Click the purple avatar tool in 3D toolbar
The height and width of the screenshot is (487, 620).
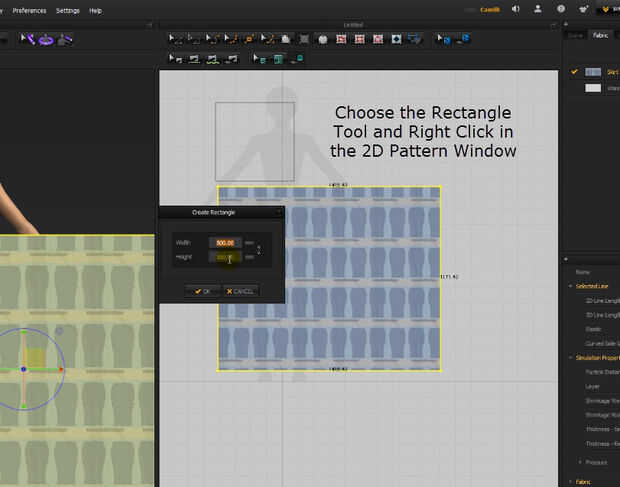click(x=46, y=39)
